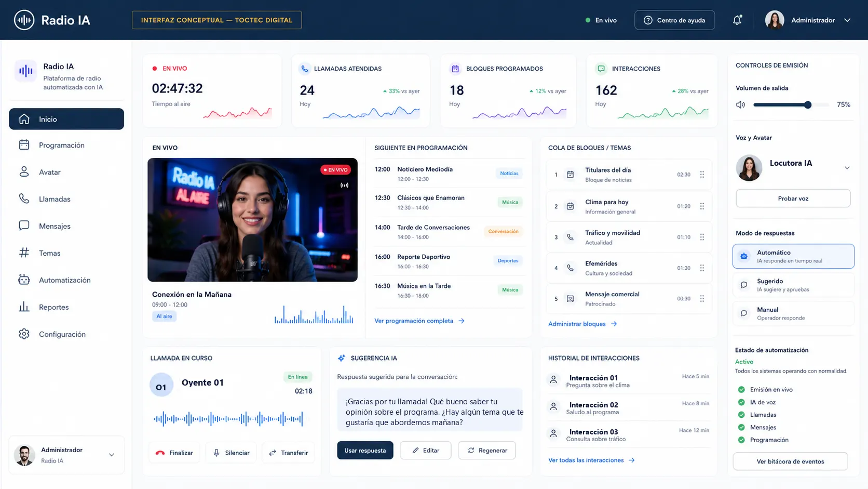This screenshot has width=868, height=489.
Task: Open the notifications bell
Action: click(x=737, y=20)
